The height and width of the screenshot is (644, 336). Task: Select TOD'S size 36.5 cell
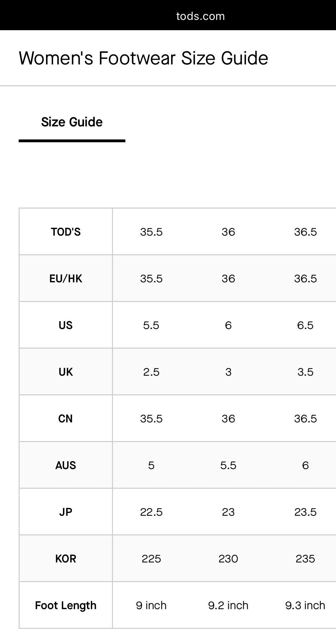305,232
